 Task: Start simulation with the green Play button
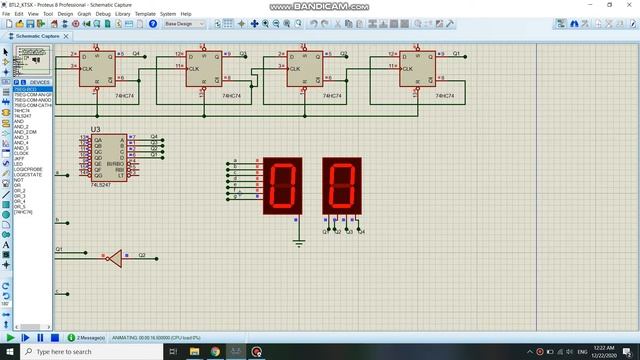point(10,338)
